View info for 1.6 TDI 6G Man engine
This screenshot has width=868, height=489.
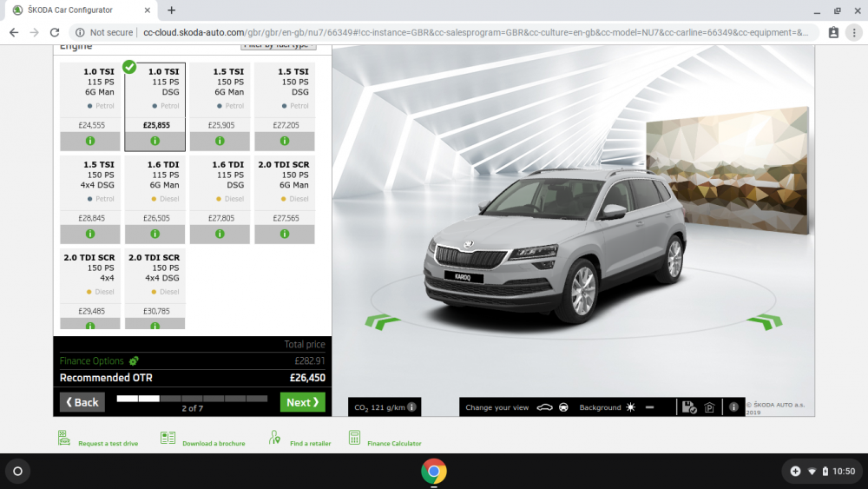(x=155, y=235)
